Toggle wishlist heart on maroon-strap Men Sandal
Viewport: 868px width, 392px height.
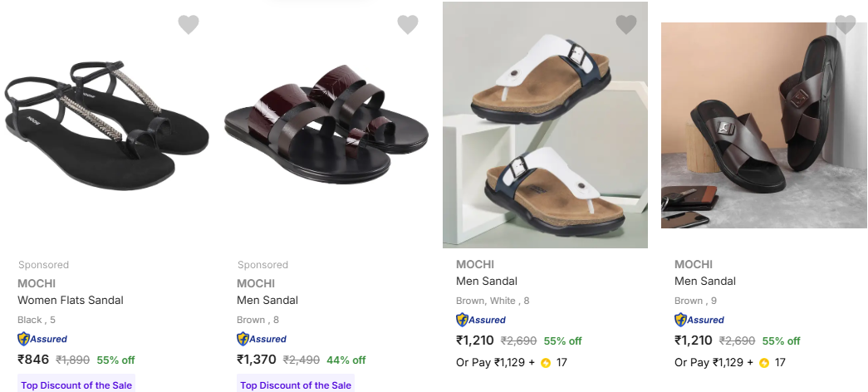click(x=408, y=25)
